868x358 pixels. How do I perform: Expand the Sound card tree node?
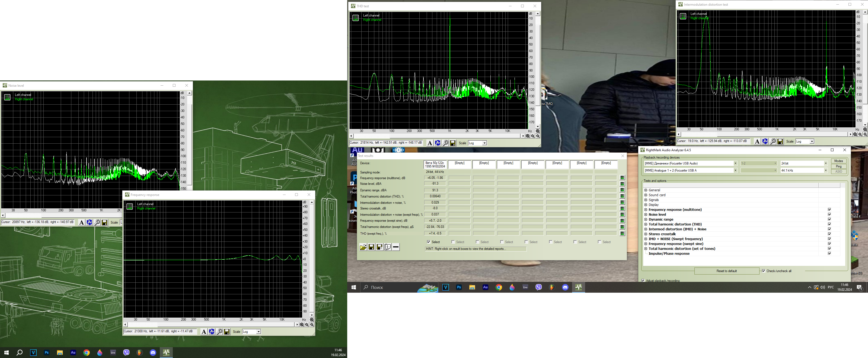[646, 195]
